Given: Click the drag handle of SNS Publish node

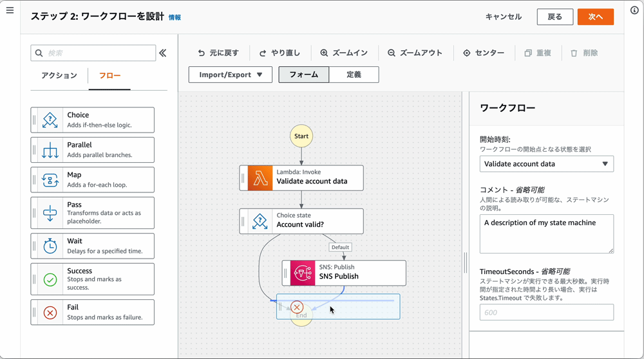Looking at the screenshot, I should click(285, 273).
